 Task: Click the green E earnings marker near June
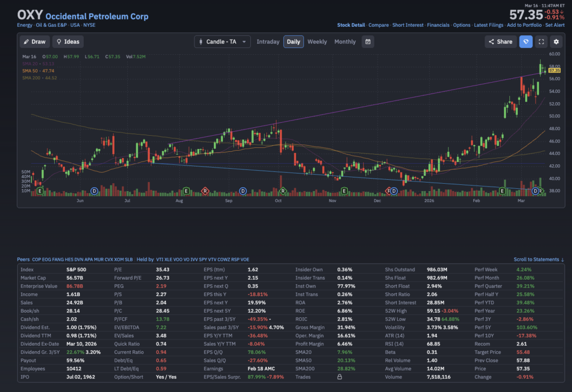tap(40, 192)
